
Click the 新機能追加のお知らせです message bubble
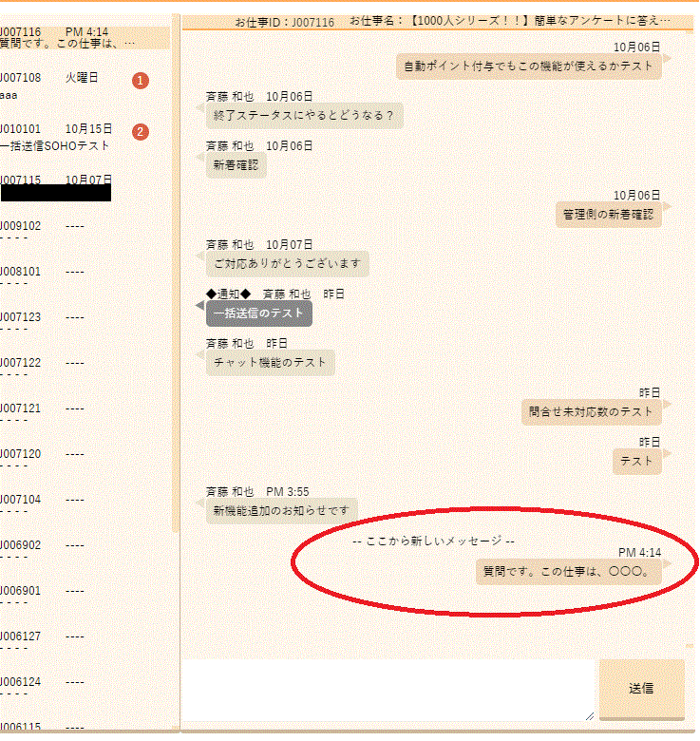coord(281,511)
